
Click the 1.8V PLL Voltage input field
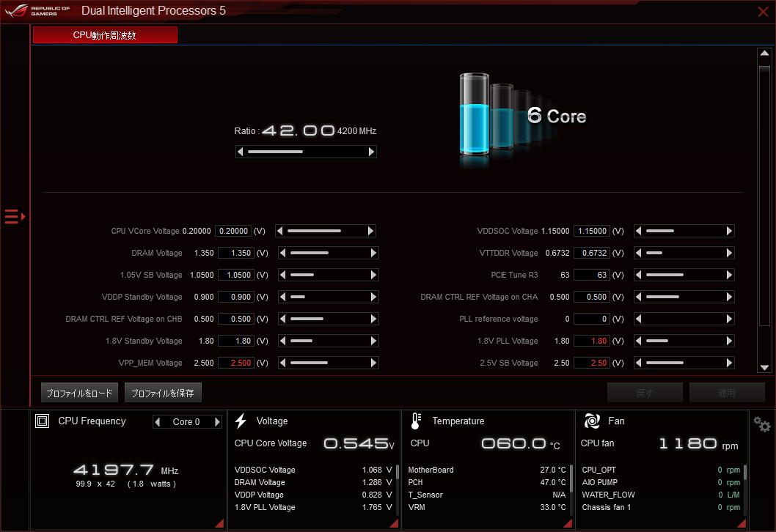592,341
